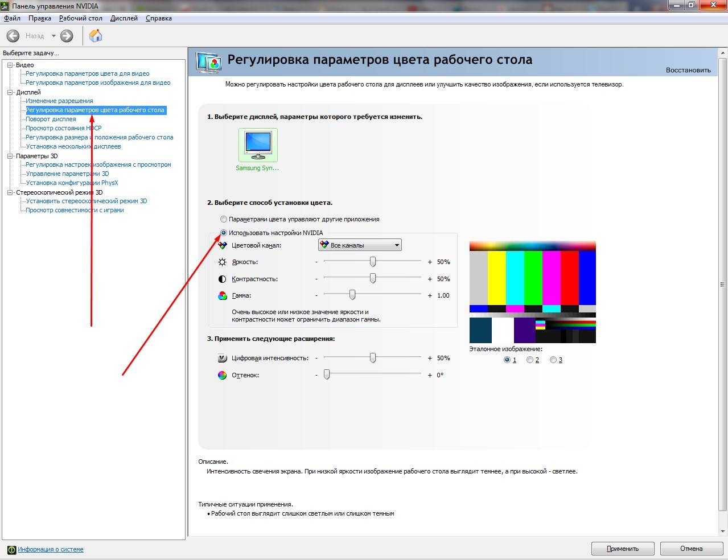Image resolution: width=728 pixels, height=560 pixels.
Task: Open the Рабочий стол menu
Action: (x=81, y=18)
